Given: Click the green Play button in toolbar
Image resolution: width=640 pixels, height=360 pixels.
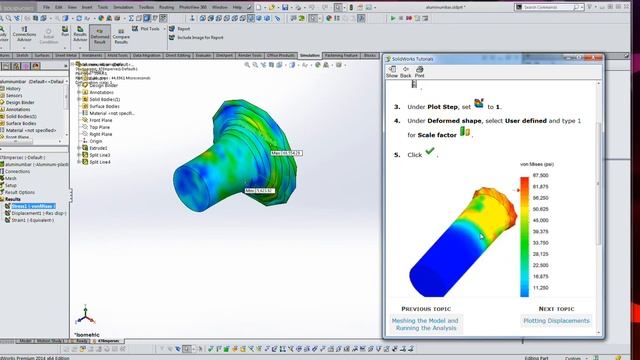Looking at the screenshot, I should [x=393, y=18].
